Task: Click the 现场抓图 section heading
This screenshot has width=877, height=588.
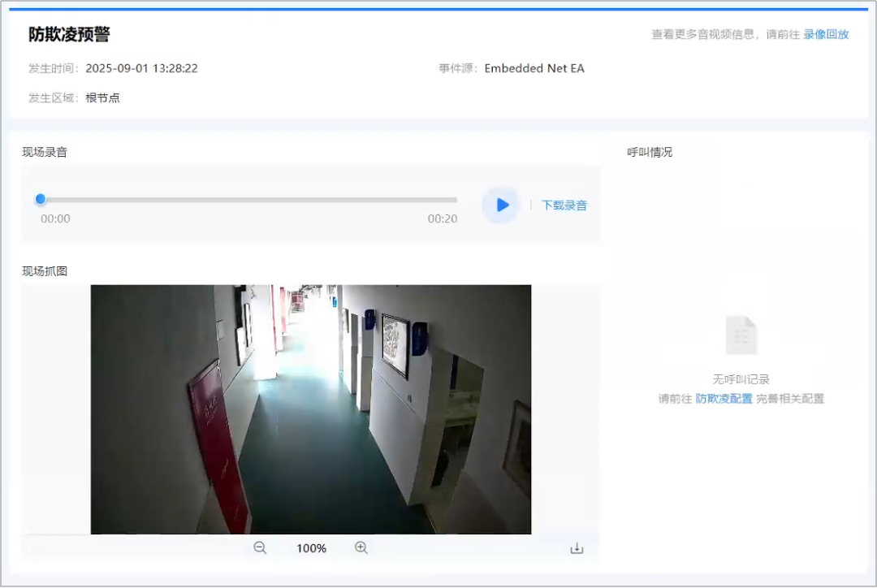Action: [45, 270]
